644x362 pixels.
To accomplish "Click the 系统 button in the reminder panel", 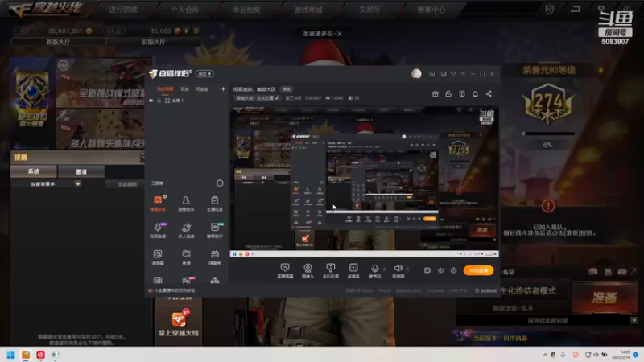I will pos(33,171).
